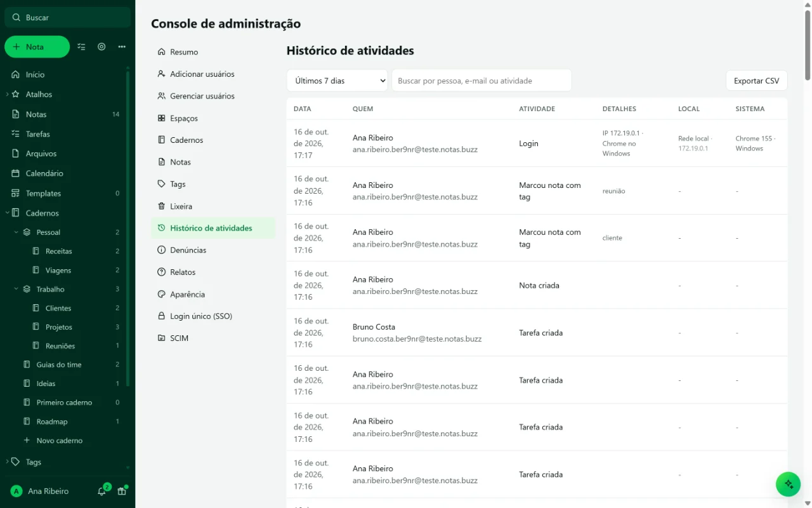Collapse the Trabalho notebook stack

point(16,289)
